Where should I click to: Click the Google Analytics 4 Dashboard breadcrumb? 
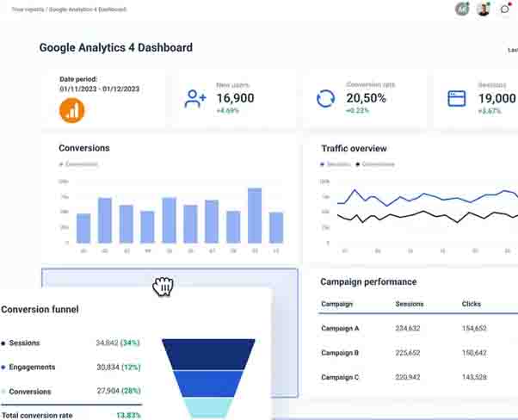pos(88,9)
